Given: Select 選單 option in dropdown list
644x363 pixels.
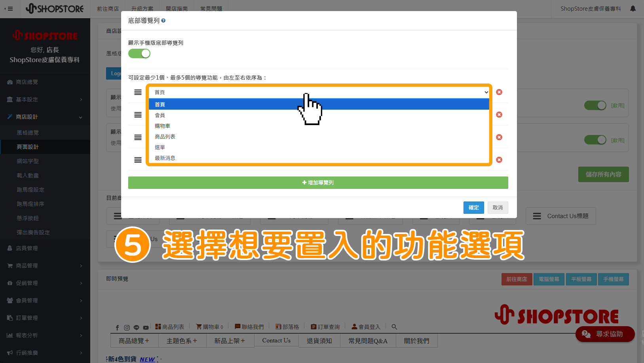Looking at the screenshot, I should [x=319, y=147].
